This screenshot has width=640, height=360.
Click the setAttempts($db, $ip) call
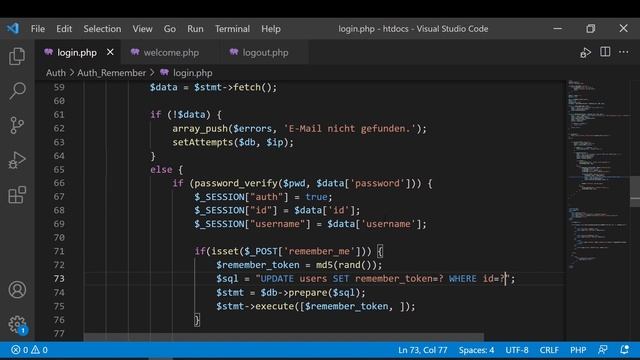point(233,142)
